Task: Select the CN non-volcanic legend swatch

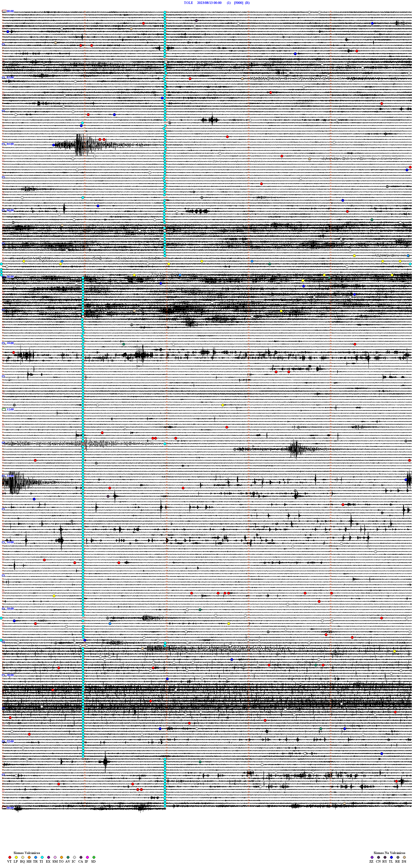Action: (x=378, y=857)
